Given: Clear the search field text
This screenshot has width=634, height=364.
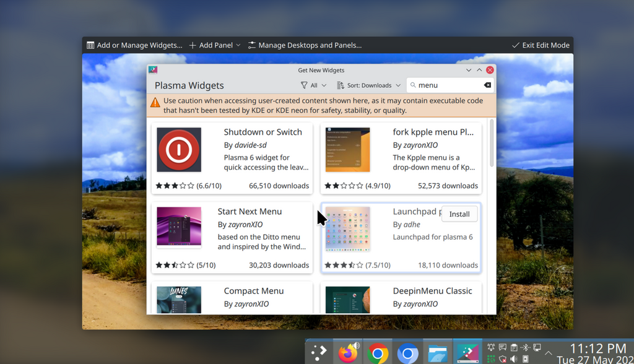Looking at the screenshot, I should click(488, 85).
